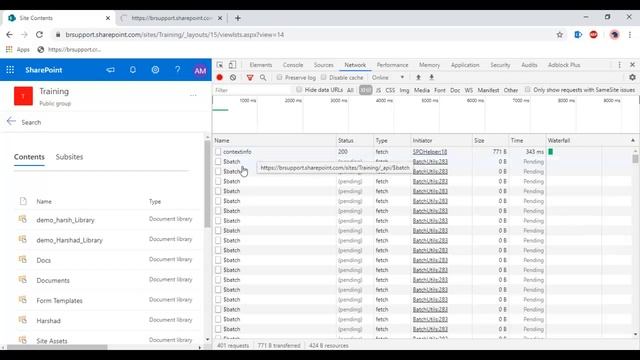Switch to the Subsites tab
Screen dimensions: 640x360
(69, 157)
